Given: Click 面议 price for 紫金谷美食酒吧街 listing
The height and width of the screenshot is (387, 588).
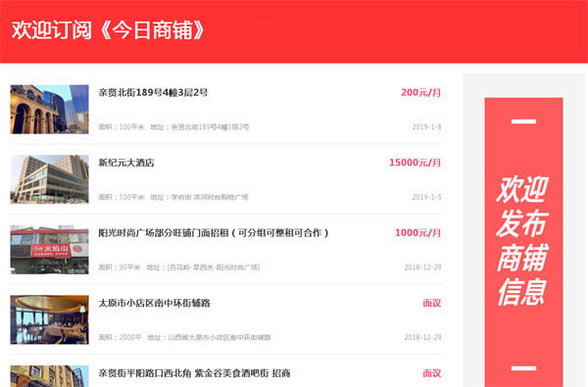Looking at the screenshot, I should coord(432,373).
